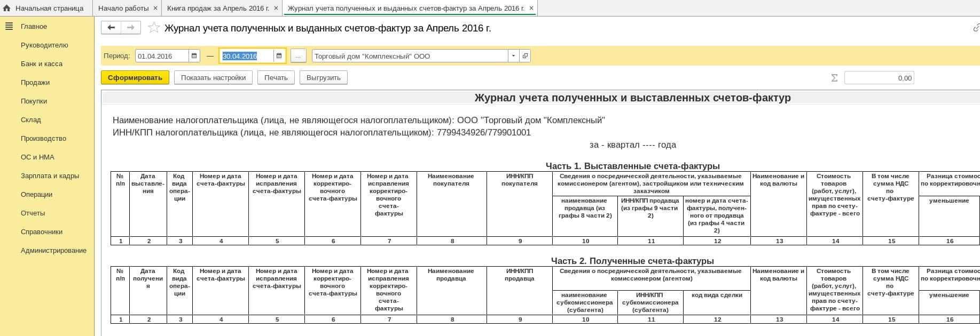Click the end date field 30.04.2016
Screen dimensions: 980x336
pyautogui.click(x=246, y=56)
